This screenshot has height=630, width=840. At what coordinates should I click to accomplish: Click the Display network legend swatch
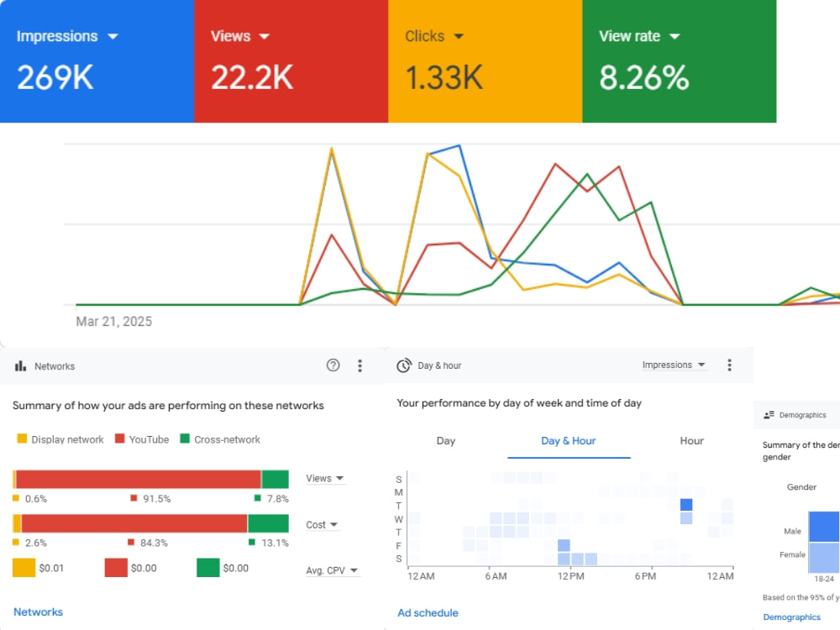pyautogui.click(x=22, y=438)
